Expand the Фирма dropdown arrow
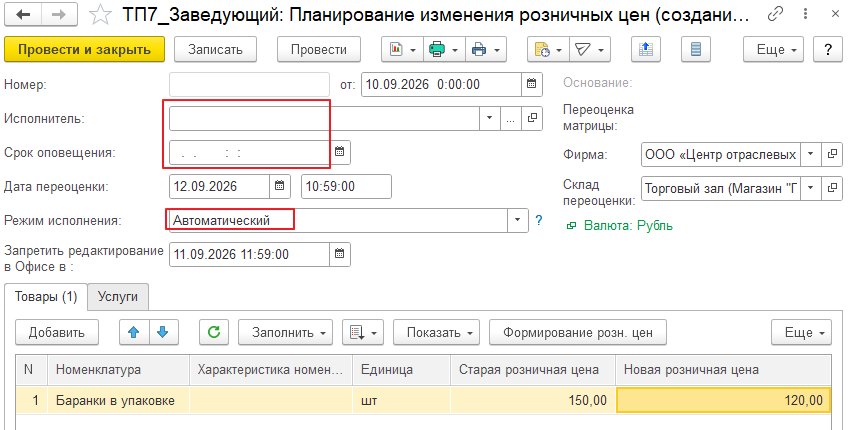Viewport: 850px width, 430px height. coord(811,155)
